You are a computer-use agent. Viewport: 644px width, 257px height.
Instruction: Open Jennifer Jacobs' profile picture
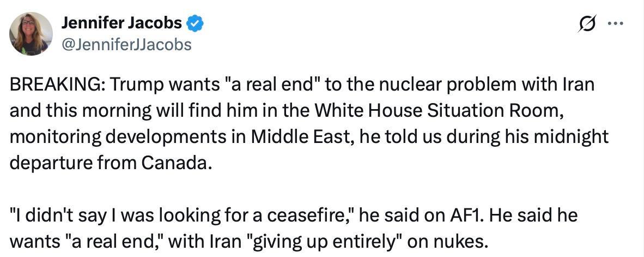tap(31, 34)
